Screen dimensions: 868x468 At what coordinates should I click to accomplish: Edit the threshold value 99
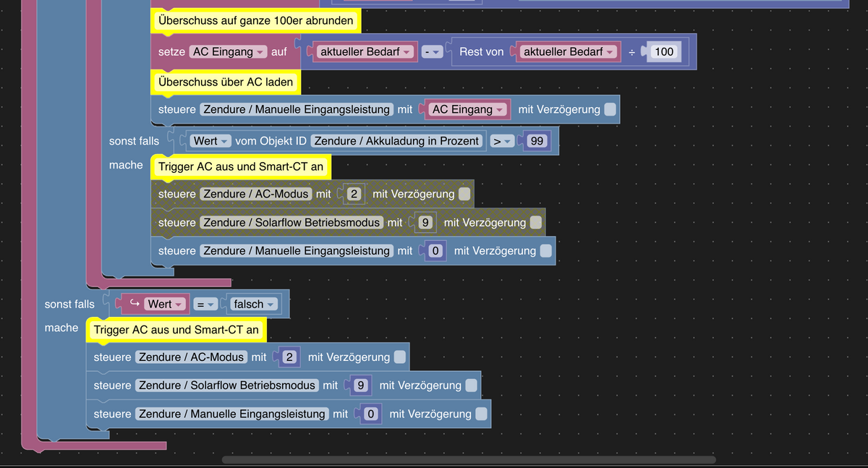coord(537,140)
